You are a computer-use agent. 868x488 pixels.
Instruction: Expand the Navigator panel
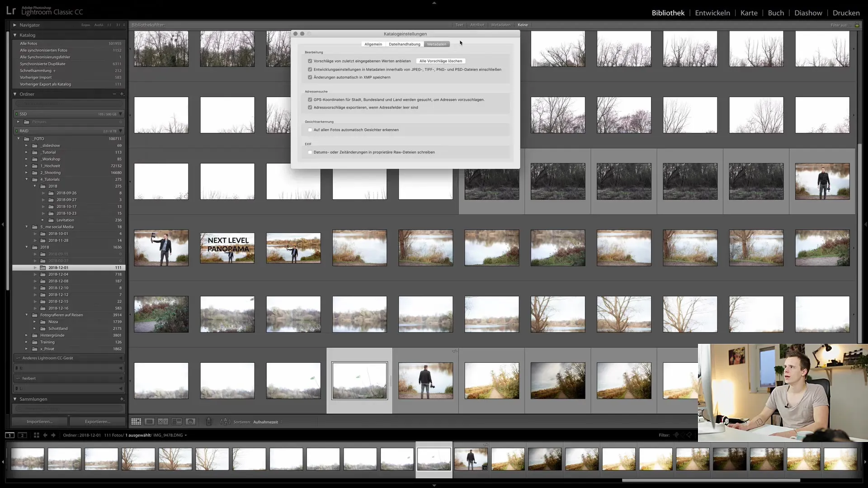[x=15, y=25]
